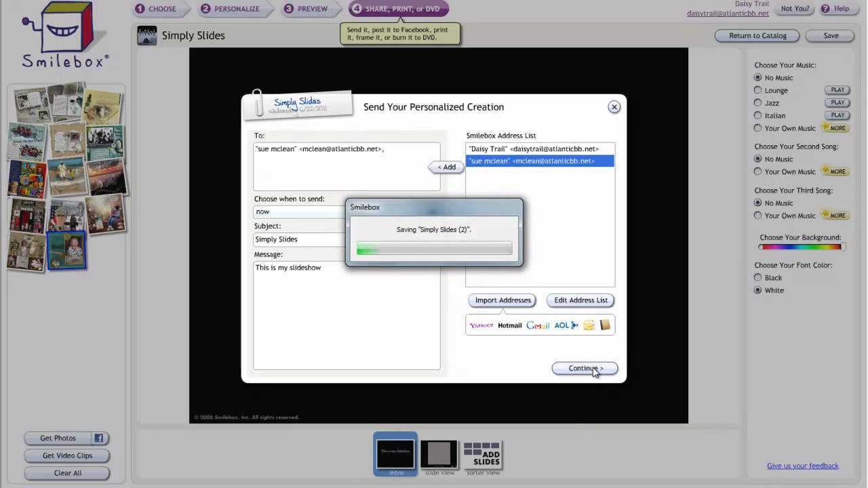Select the Italian music option
Image resolution: width=868 pixels, height=488 pixels.
758,115
